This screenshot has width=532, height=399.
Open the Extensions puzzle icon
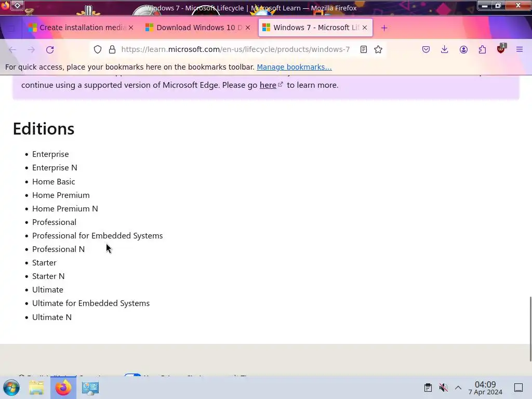click(x=482, y=49)
